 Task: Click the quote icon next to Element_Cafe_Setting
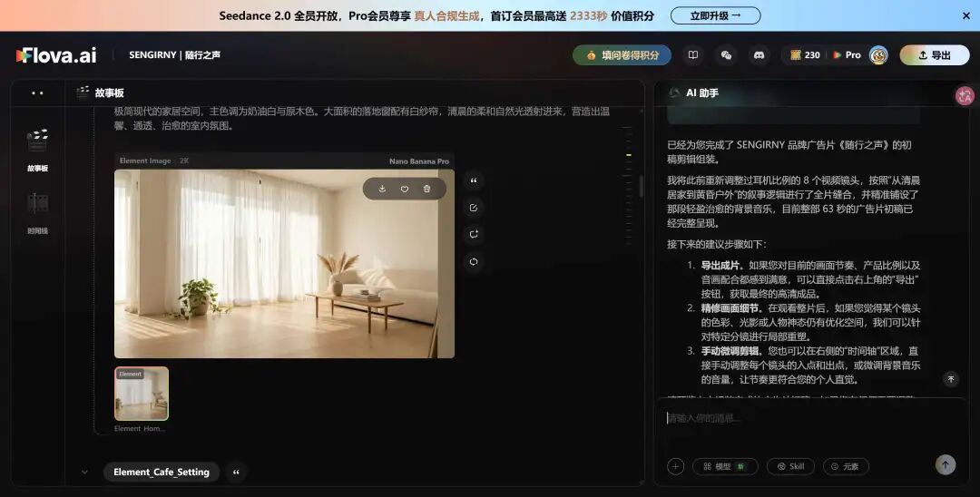point(236,472)
